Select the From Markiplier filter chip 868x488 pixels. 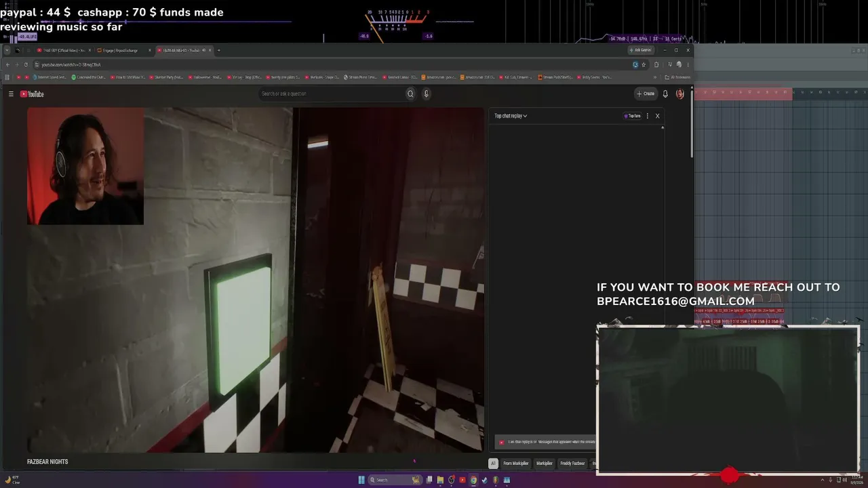(515, 464)
